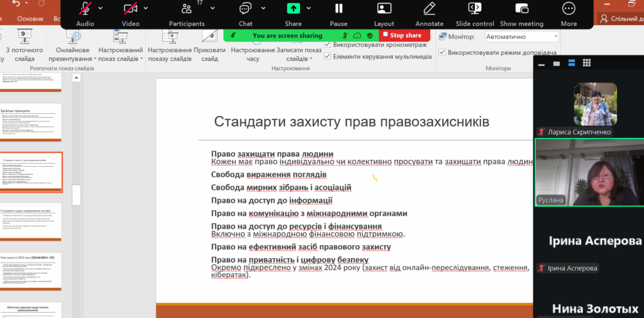Select the 'Загальні принципи' slide thumbnail
Screen dimensions: 644x318
31,122
